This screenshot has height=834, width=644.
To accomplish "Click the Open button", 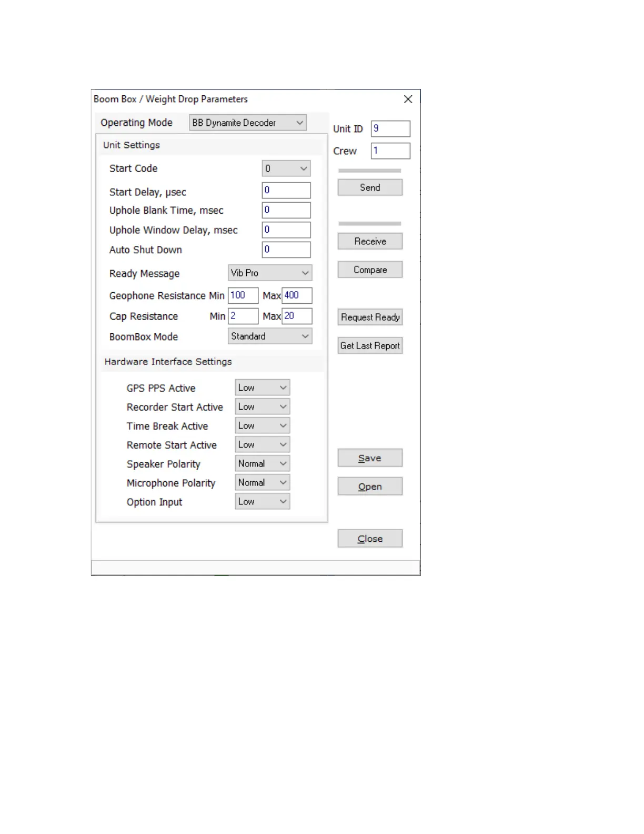I will (370, 486).
